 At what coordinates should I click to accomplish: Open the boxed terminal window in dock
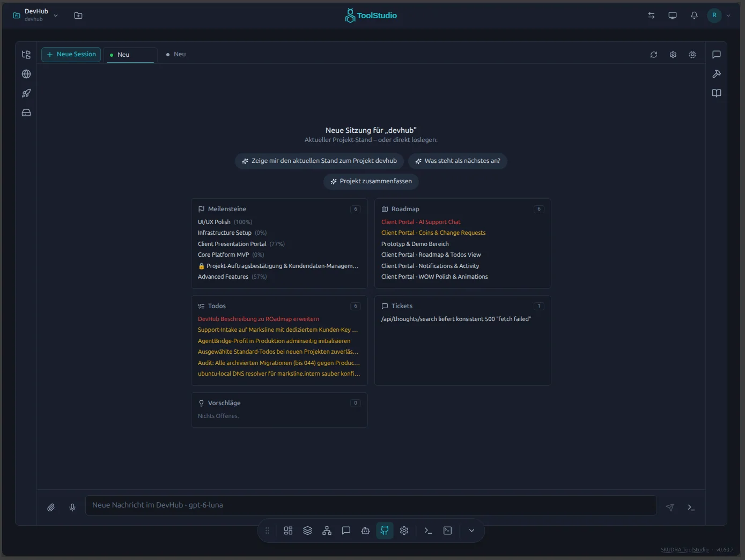(447, 531)
